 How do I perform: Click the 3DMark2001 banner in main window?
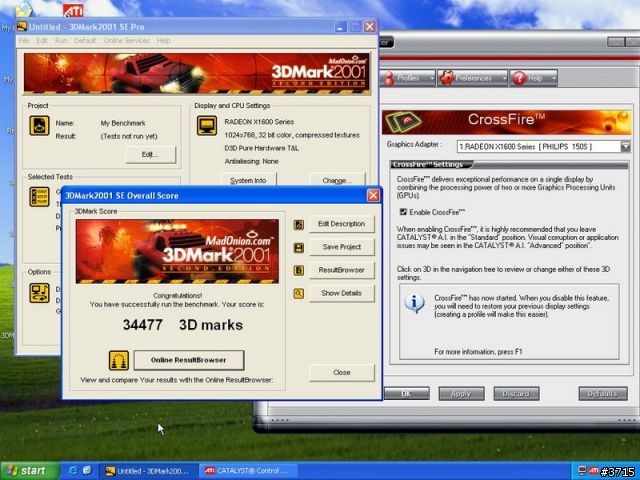click(x=197, y=73)
